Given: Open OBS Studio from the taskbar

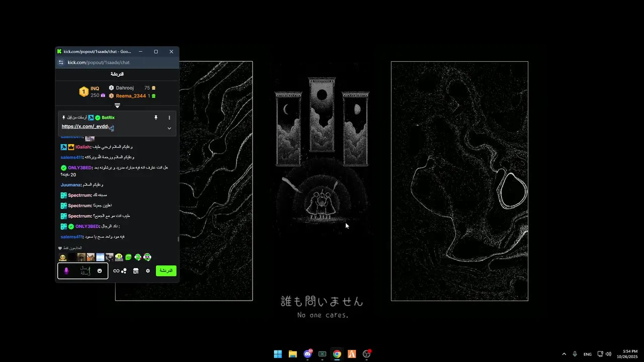Looking at the screenshot, I should [x=367, y=354].
